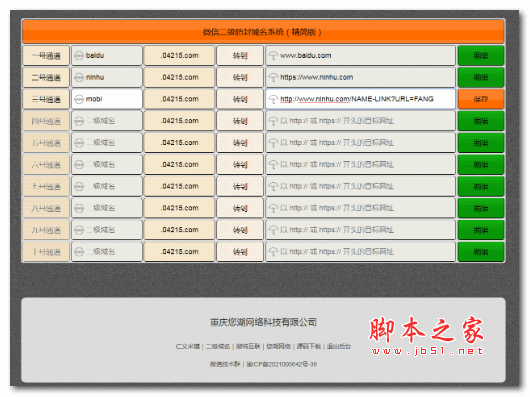This screenshot has width=530, height=397.
Task: Click the 一号通道 label
Action: [x=46, y=55]
